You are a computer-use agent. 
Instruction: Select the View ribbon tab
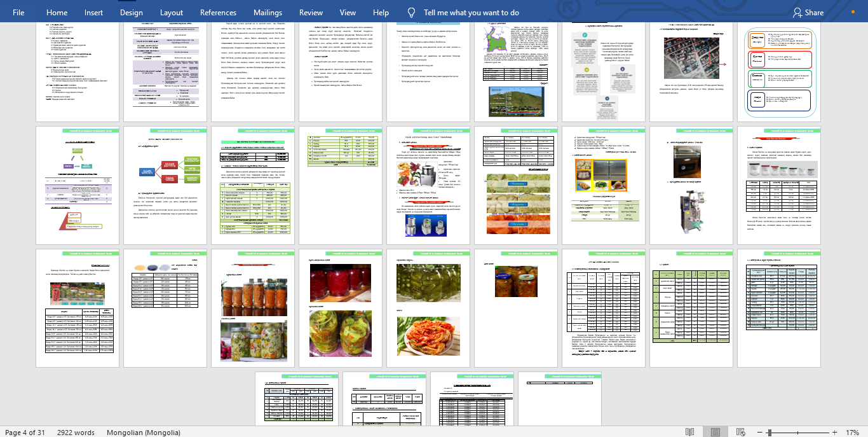348,13
